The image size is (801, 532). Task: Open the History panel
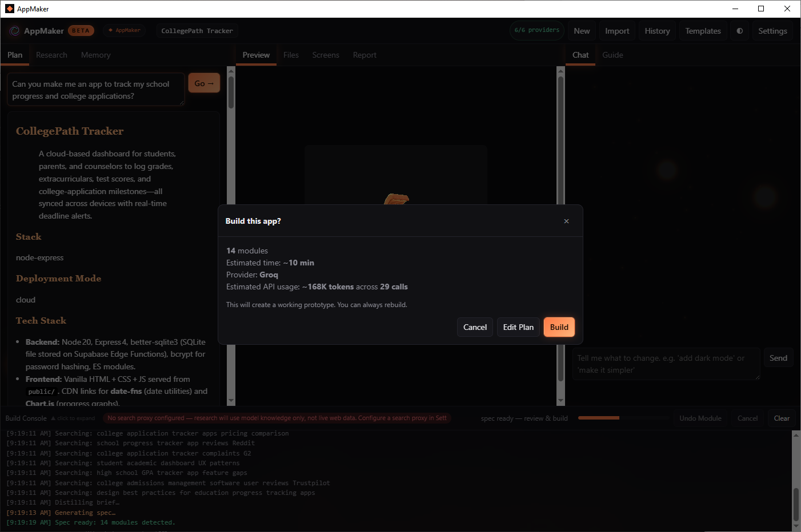pyautogui.click(x=657, y=31)
